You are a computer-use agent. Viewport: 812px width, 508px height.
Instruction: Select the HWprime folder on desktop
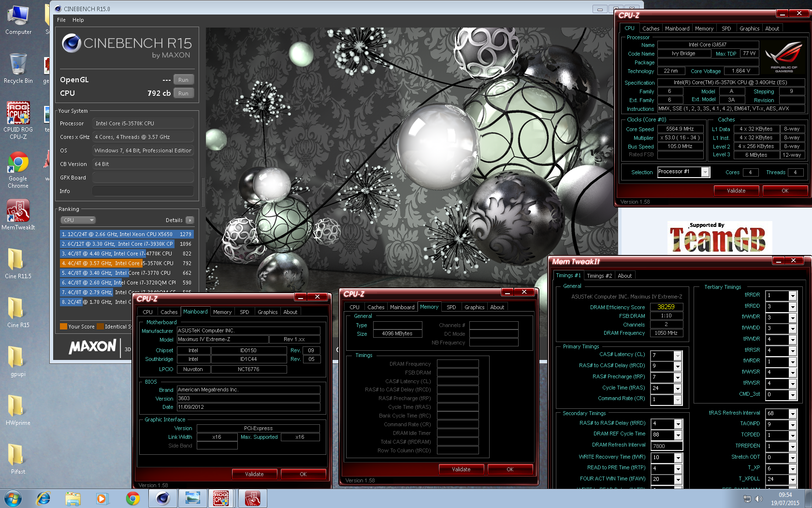point(18,410)
